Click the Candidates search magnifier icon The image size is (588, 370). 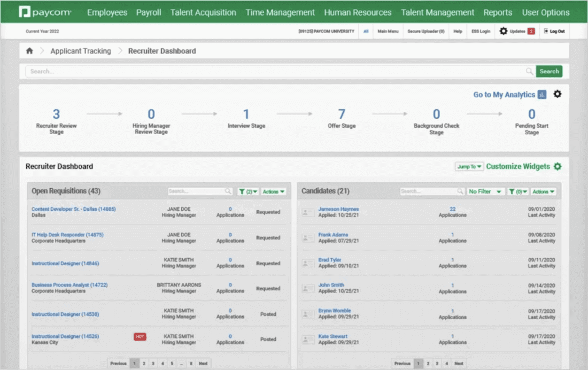pyautogui.click(x=460, y=191)
